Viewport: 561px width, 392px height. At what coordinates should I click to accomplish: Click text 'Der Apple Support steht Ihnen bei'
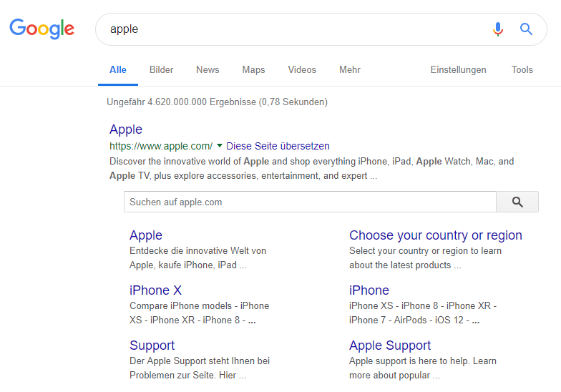pyautogui.click(x=200, y=361)
